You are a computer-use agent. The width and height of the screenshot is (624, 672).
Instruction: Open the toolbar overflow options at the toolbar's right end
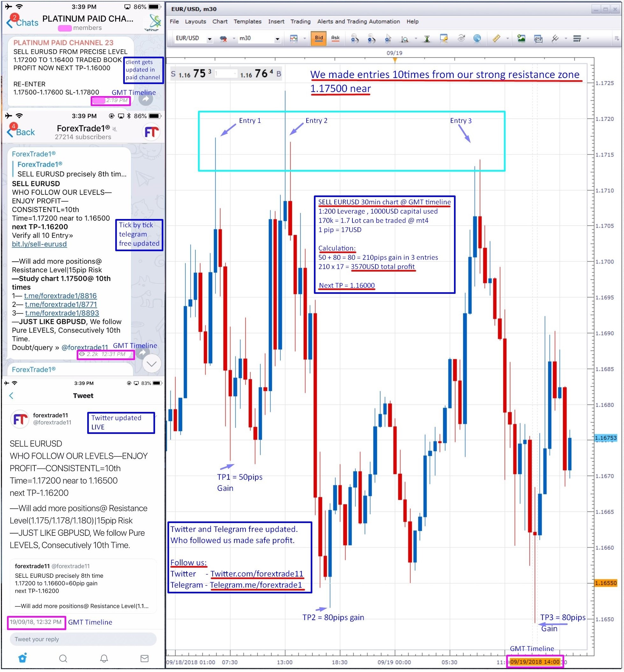coord(617,39)
